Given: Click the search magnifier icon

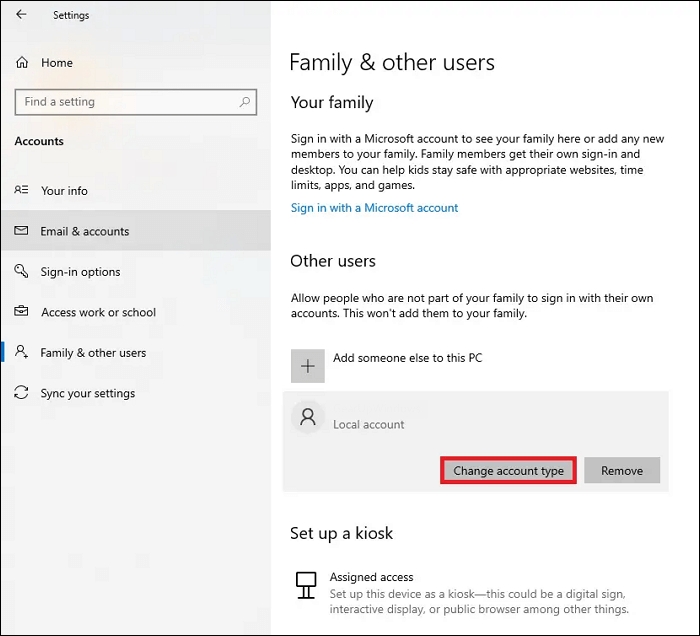Looking at the screenshot, I should click(x=244, y=101).
